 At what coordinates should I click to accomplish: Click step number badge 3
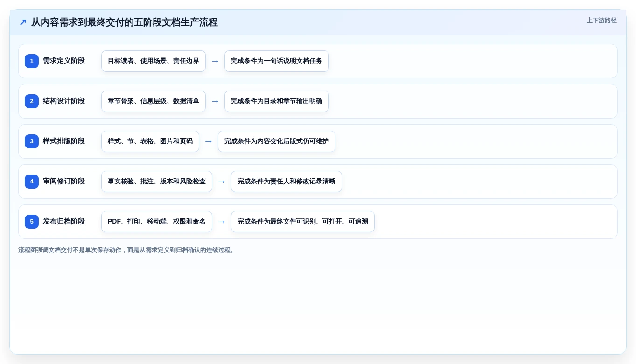point(32,141)
